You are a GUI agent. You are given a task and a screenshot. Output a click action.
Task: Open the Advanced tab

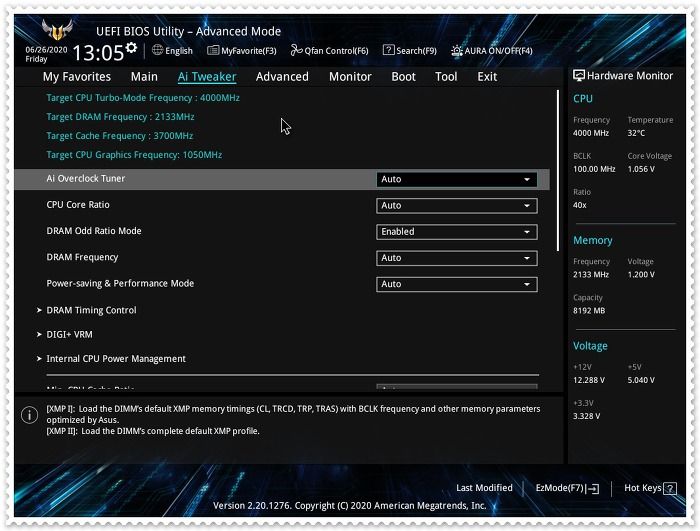(x=282, y=77)
